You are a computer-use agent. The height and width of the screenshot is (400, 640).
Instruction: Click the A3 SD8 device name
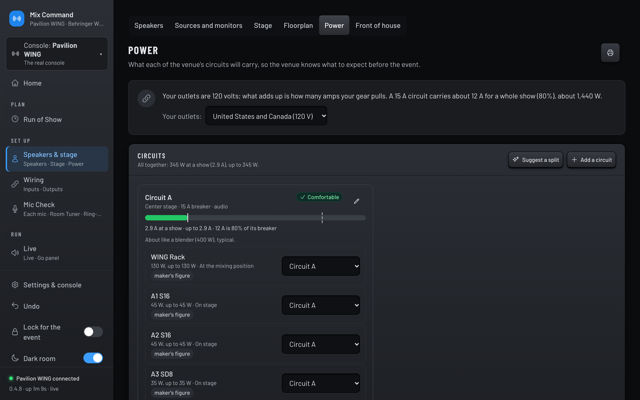click(162, 374)
